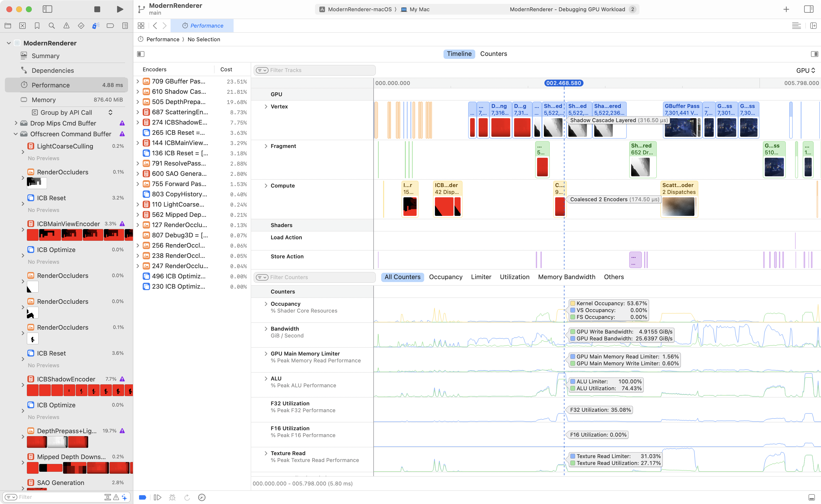Switch to the Counters tab
The image size is (821, 504).
[x=493, y=53]
